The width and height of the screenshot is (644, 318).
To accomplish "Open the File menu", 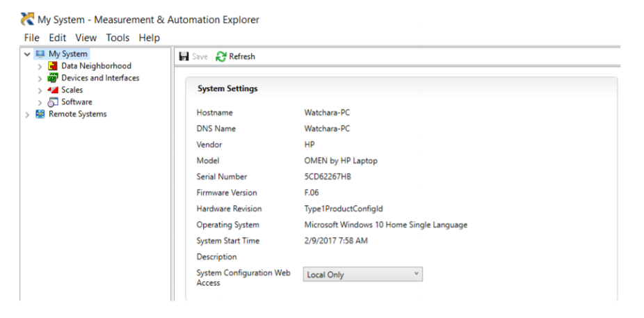I will [32, 38].
